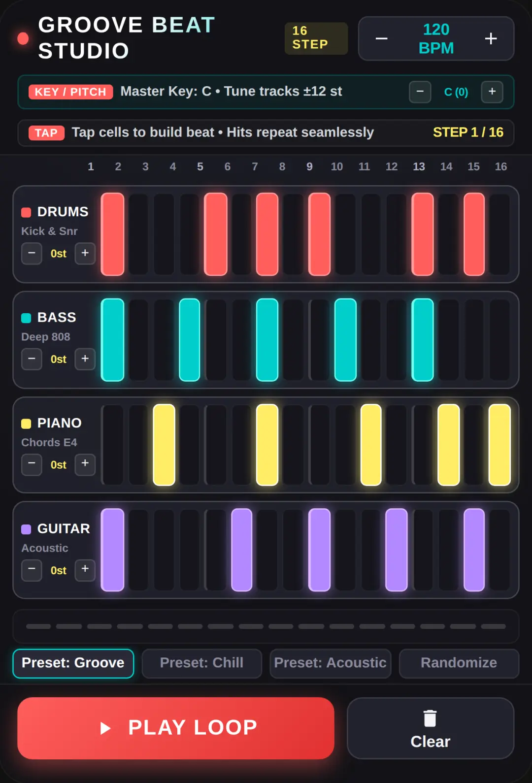This screenshot has height=783, width=532.
Task: Turn off PIANO step 7 cell
Action: [x=267, y=445]
